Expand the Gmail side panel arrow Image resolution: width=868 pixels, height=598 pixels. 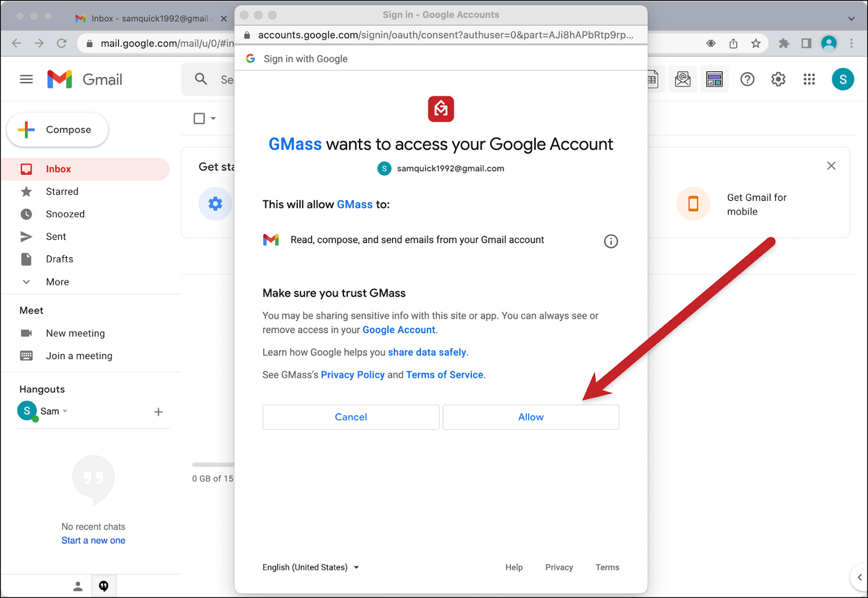click(859, 577)
